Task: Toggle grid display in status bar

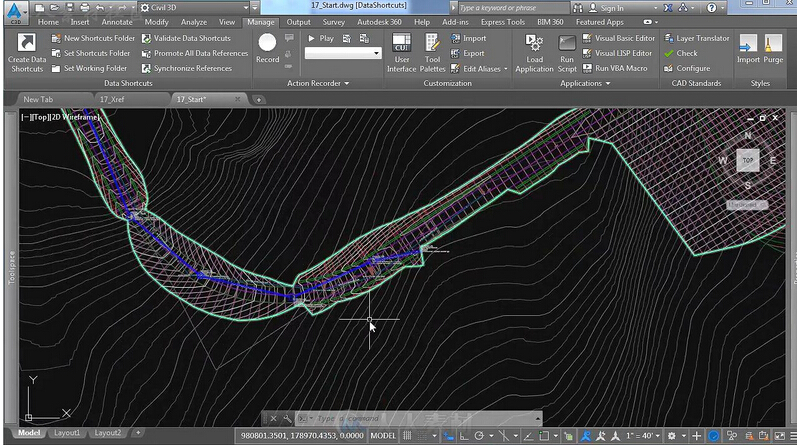Action: click(410, 436)
